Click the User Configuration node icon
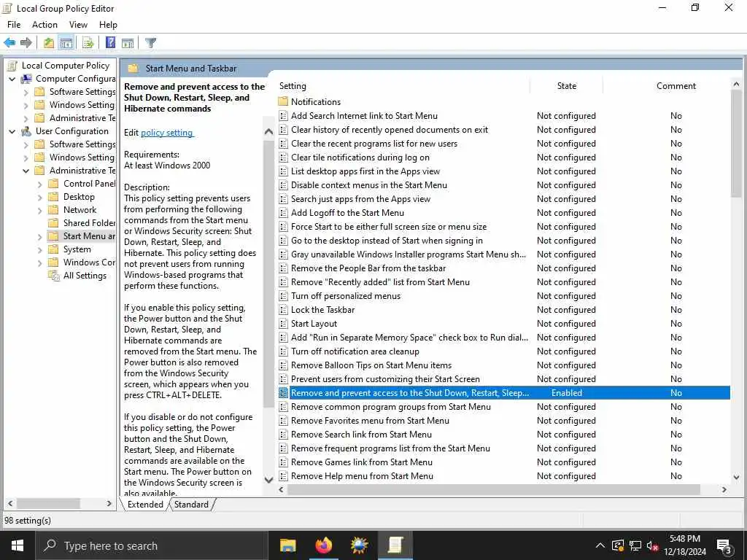The height and width of the screenshot is (560, 747). pos(26,131)
